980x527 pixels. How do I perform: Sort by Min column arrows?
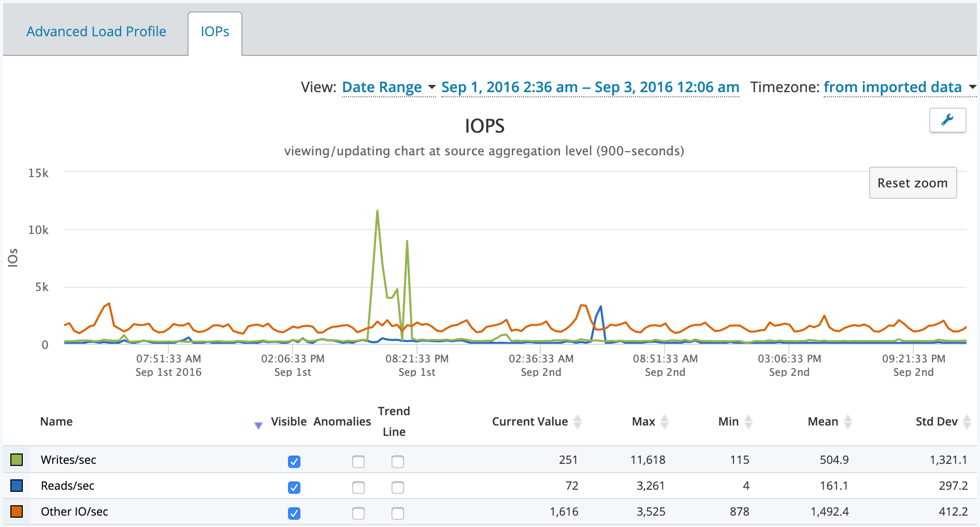[748, 422]
